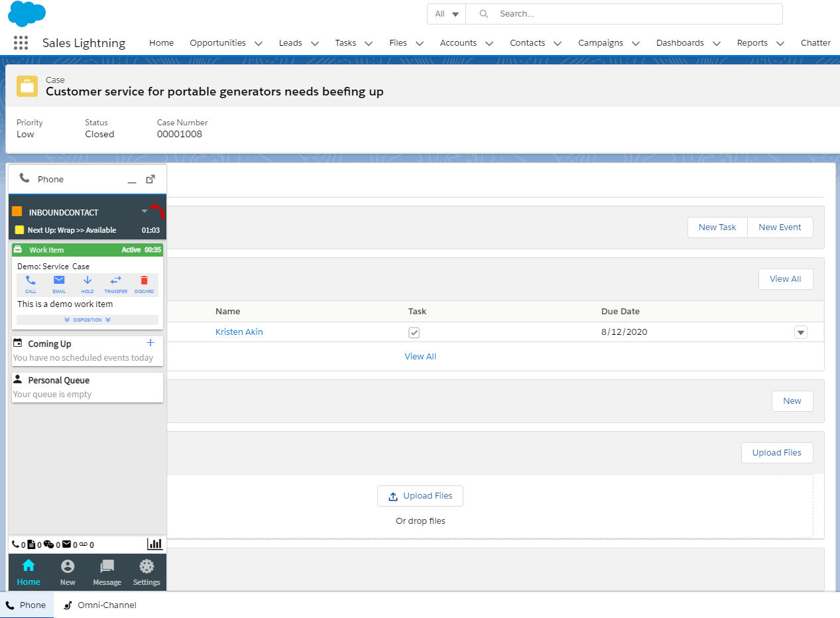Open the Tasks menu chevron
840x618 pixels.
369,43
